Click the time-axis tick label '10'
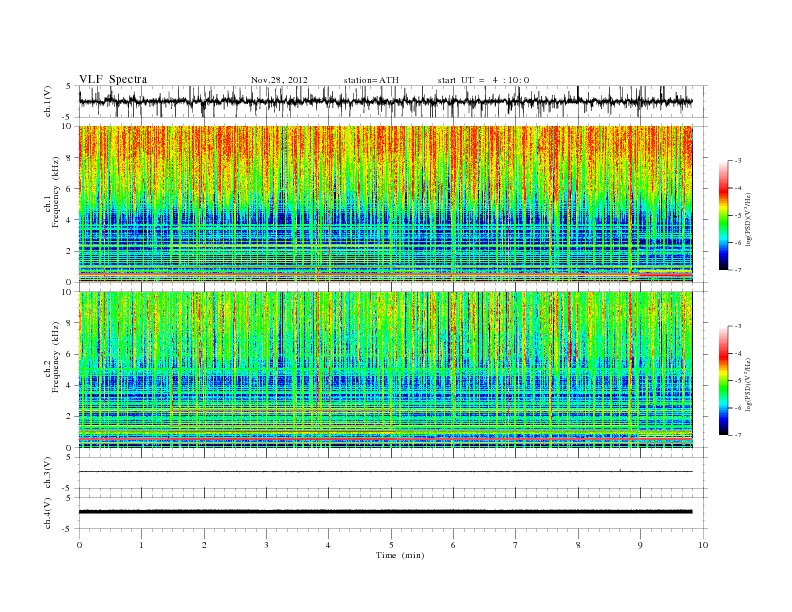 click(x=703, y=545)
